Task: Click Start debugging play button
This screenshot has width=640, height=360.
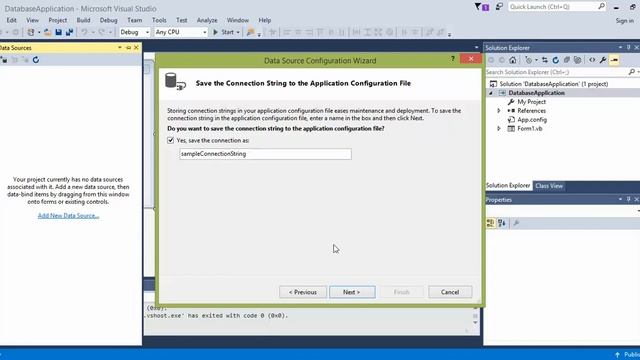Action: (x=216, y=32)
